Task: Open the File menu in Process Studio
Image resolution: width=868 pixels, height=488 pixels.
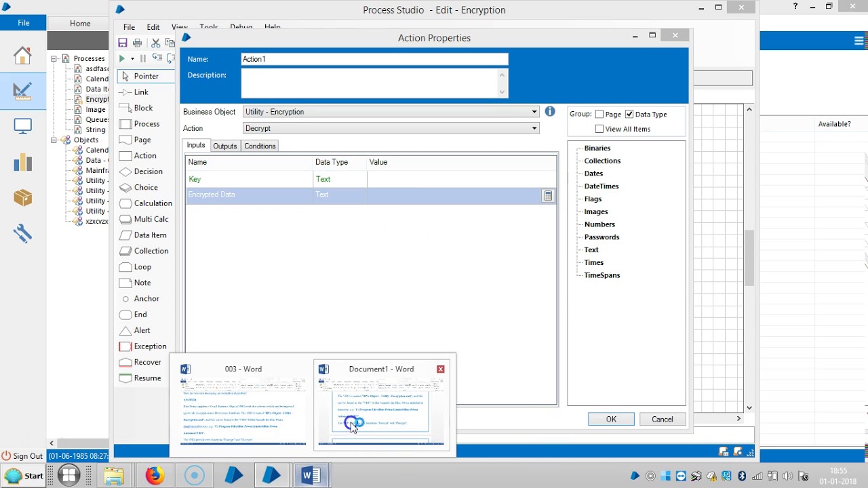Action: (x=129, y=27)
